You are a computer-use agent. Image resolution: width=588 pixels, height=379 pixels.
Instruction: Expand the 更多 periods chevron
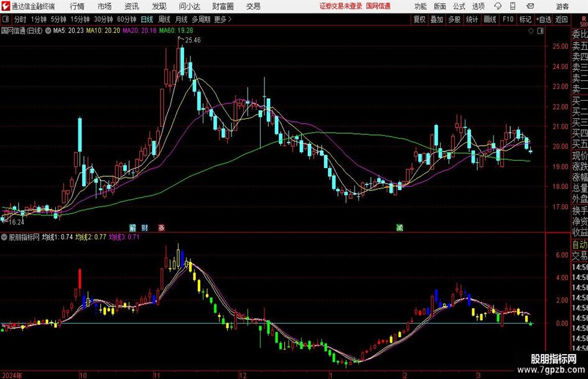tap(230, 19)
